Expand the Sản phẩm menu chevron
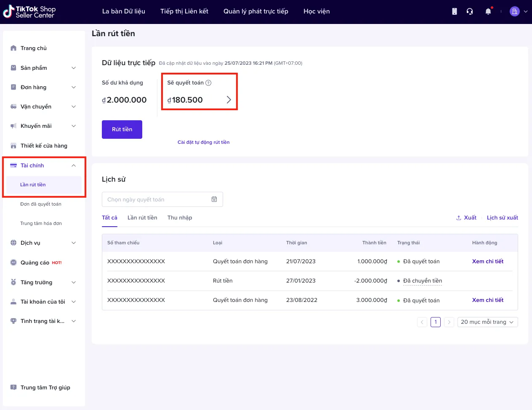532x410 pixels. point(74,68)
